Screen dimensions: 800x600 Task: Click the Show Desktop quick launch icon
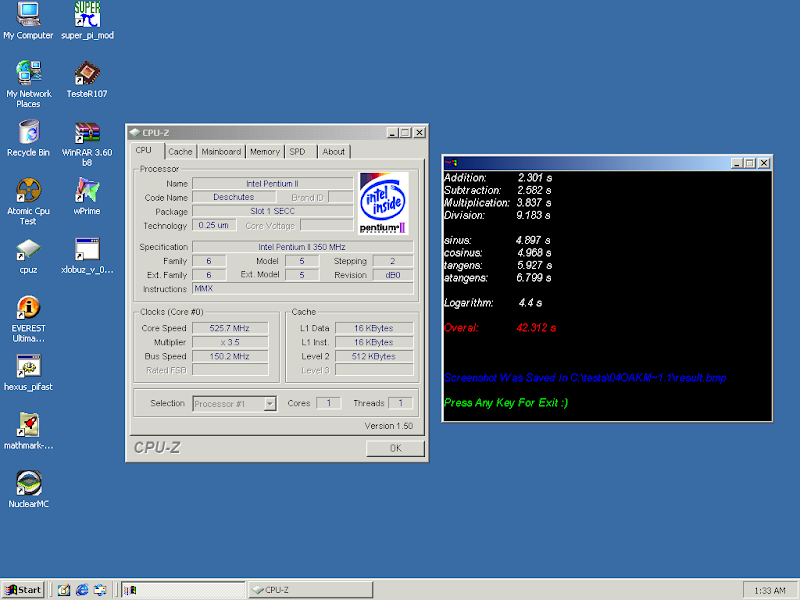[64, 590]
